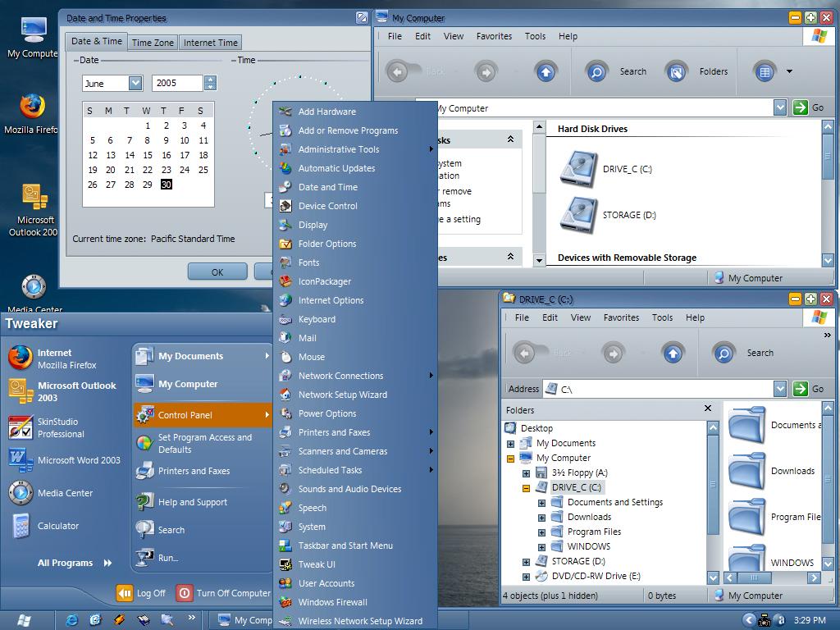The image size is (840, 630).
Task: Expand the STORAGE (D:) tree node
Action: (526, 562)
